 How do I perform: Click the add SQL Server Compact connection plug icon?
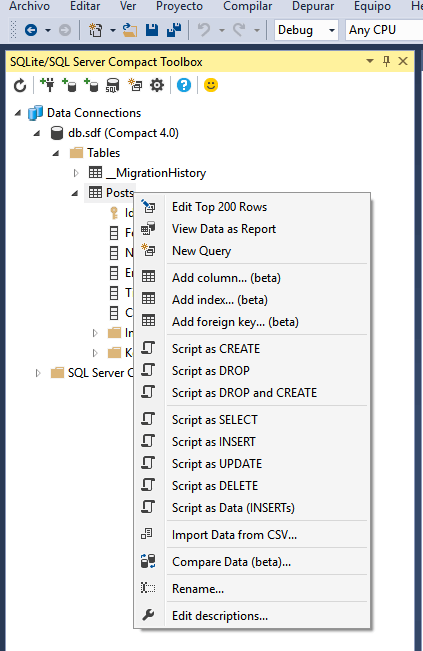tap(47, 85)
